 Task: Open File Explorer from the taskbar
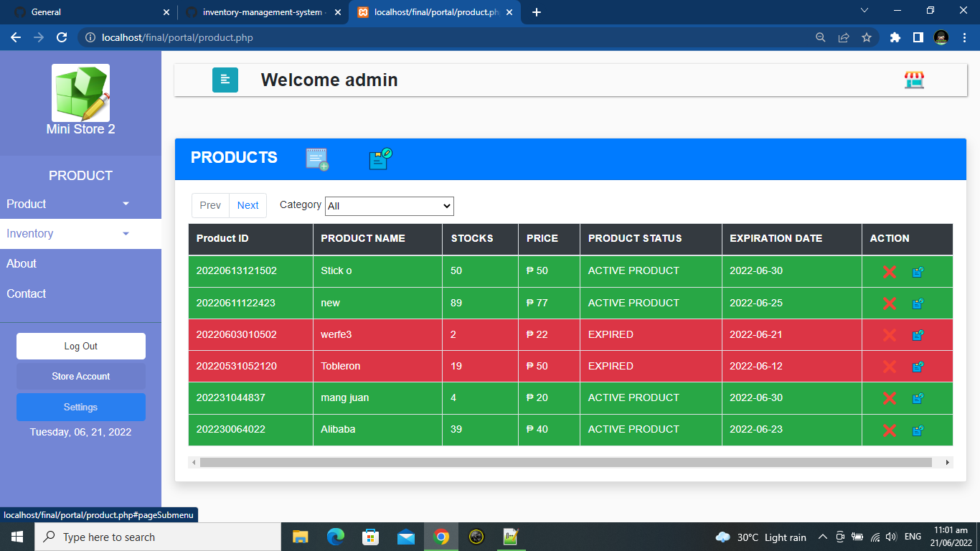click(x=300, y=537)
